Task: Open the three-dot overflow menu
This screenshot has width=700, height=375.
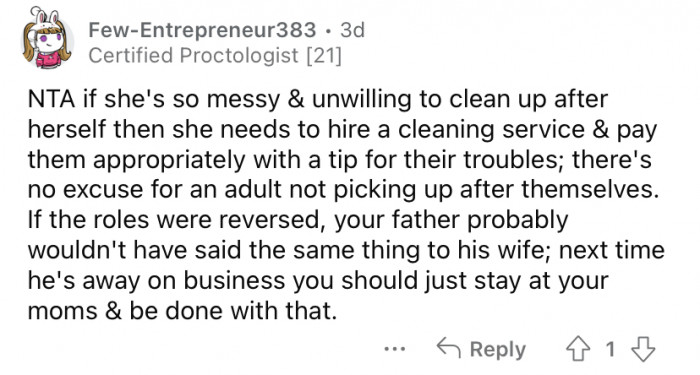Action: click(x=395, y=349)
